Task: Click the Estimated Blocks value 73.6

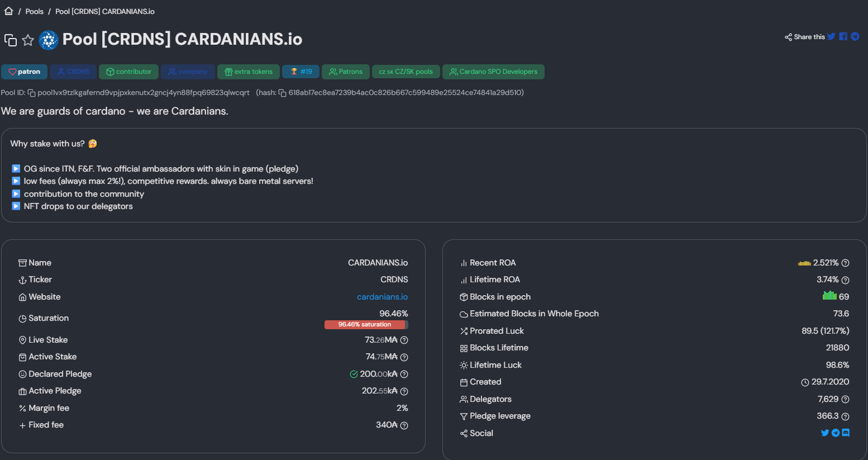Action: coord(841,314)
